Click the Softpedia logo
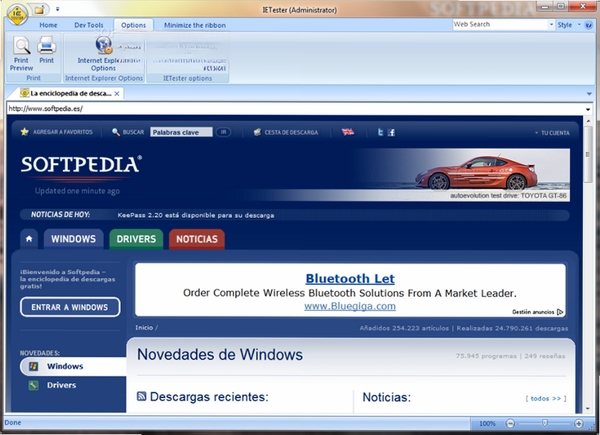Viewport: 600px width, 435px height. tap(81, 165)
